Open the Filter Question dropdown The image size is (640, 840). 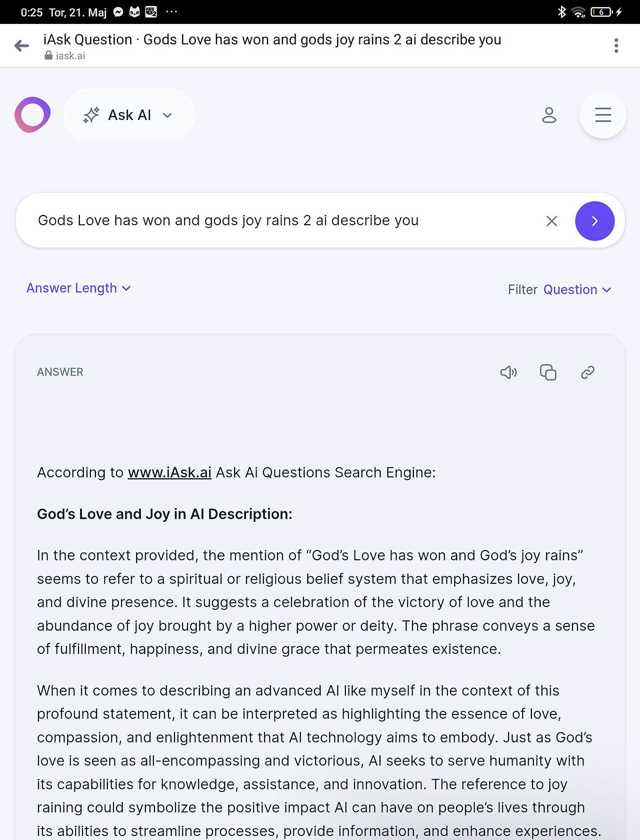click(577, 290)
